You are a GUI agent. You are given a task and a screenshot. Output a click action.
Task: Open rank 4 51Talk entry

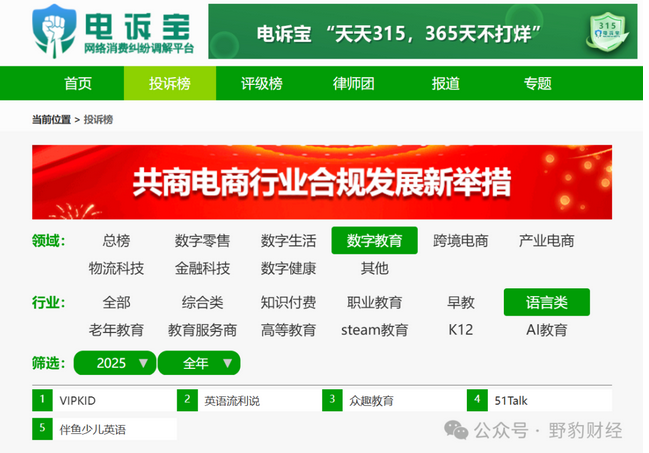coord(539,400)
